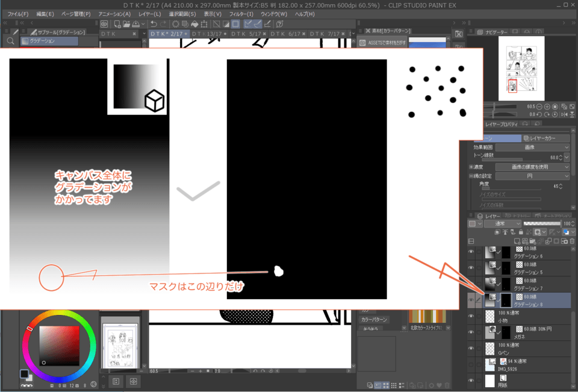Select the グラデーション sub tool entry
The width and height of the screenshot is (578, 392).
[x=48, y=41]
